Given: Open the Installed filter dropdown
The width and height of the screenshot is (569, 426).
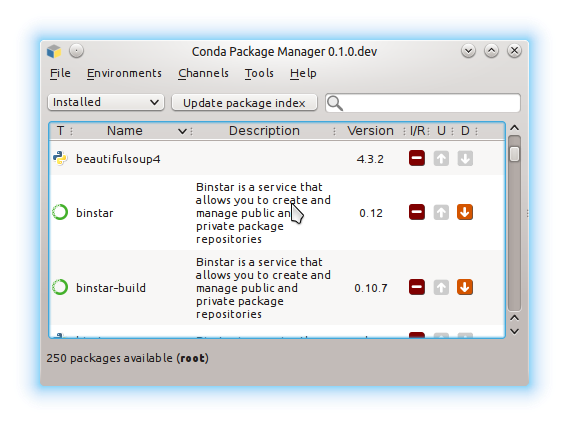Looking at the screenshot, I should 106,102.
